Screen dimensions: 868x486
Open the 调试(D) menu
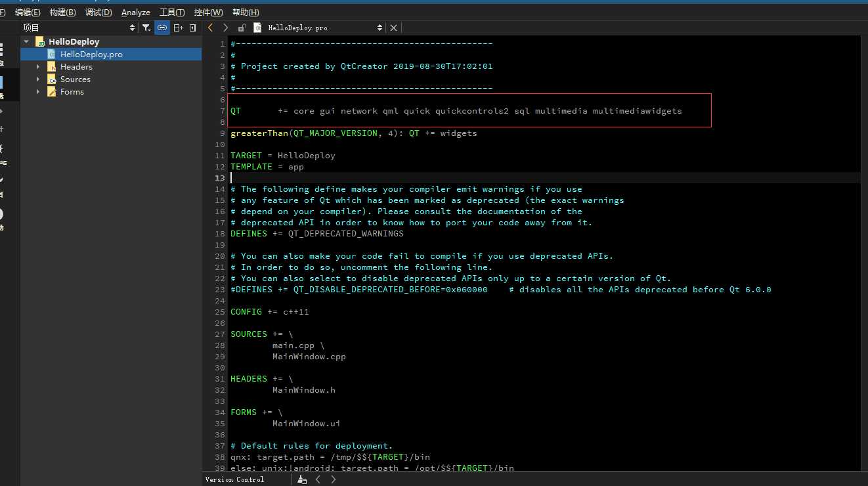coord(98,12)
